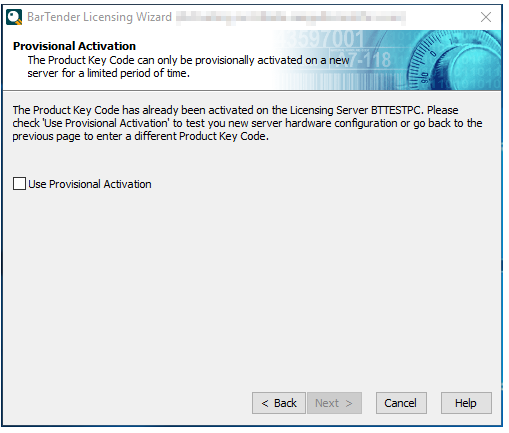Click the BarTender Licensing Wizard title text
The image size is (509, 433).
pos(99,17)
